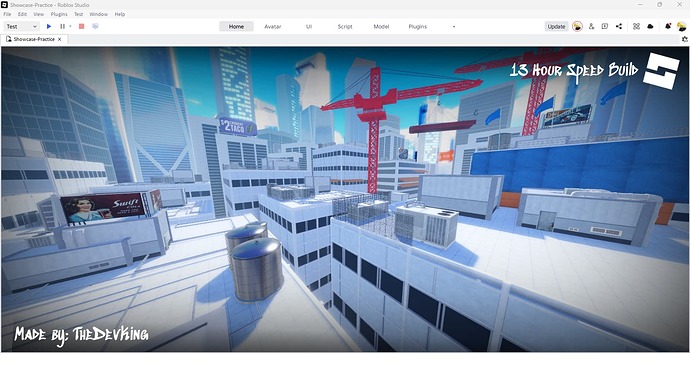The image size is (690, 366).
Task: Switch to the Model ribbon tab
Action: coord(381,26)
